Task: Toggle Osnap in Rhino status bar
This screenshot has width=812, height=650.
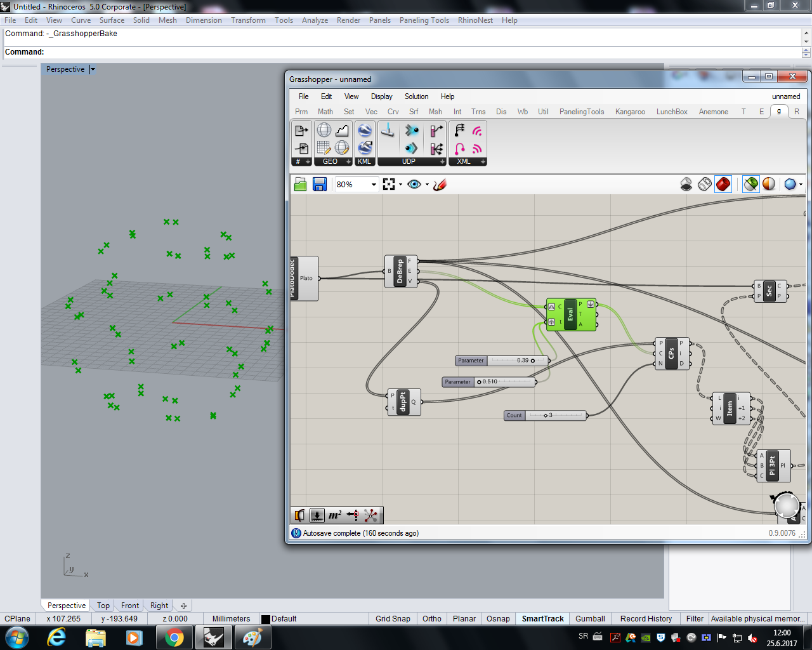Action: point(498,618)
